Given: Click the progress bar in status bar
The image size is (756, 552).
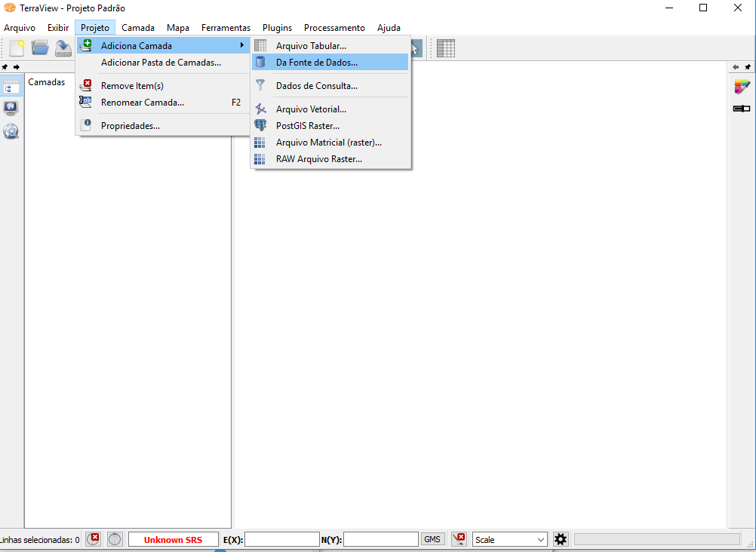Looking at the screenshot, I should click(x=656, y=539).
